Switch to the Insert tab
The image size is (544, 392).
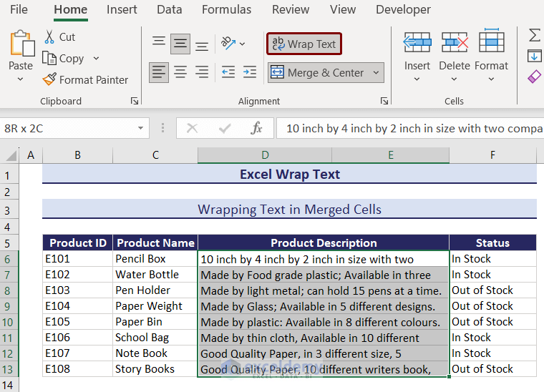[122, 10]
